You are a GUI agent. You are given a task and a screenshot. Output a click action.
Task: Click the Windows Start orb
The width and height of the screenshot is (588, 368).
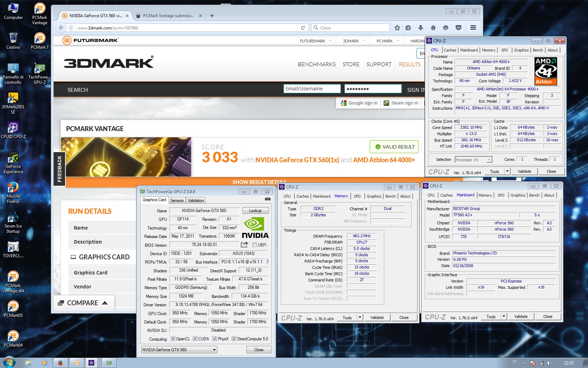click(x=9, y=362)
